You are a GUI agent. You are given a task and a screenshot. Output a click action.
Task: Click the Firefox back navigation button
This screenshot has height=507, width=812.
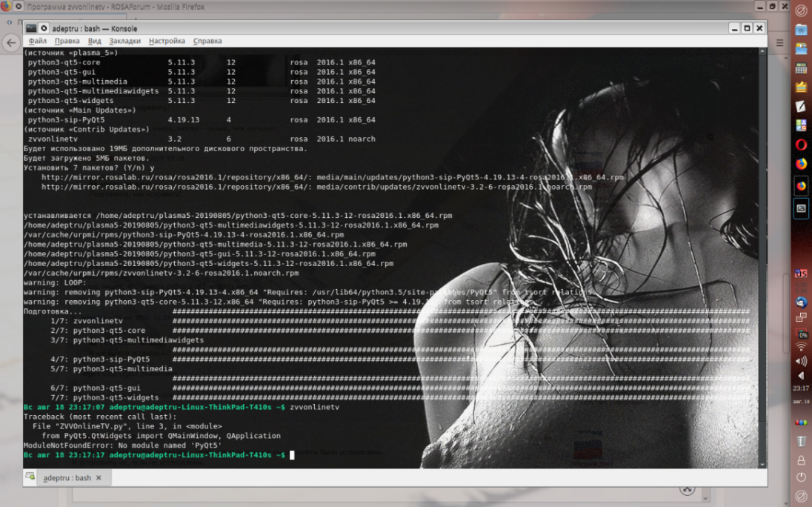(x=10, y=42)
